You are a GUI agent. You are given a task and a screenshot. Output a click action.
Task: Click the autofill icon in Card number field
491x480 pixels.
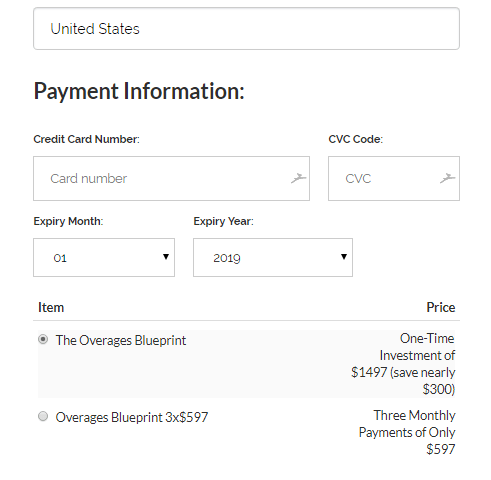(x=298, y=178)
